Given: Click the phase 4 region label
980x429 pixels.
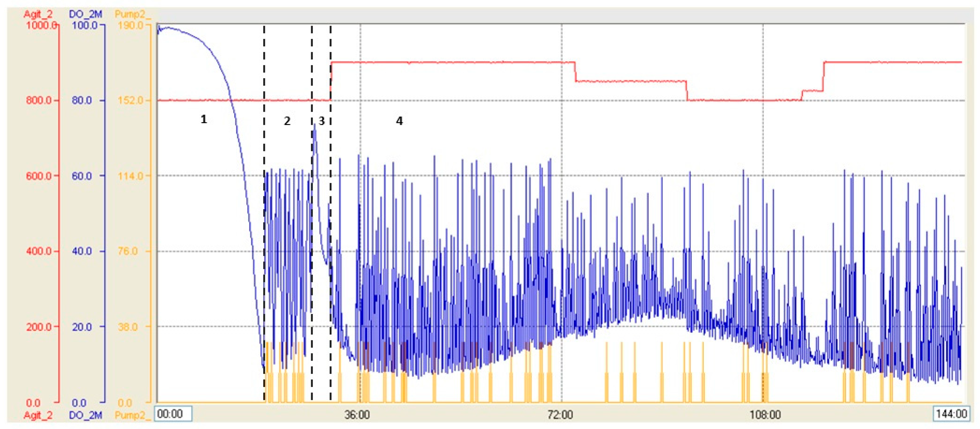Looking at the screenshot, I should pyautogui.click(x=399, y=121).
